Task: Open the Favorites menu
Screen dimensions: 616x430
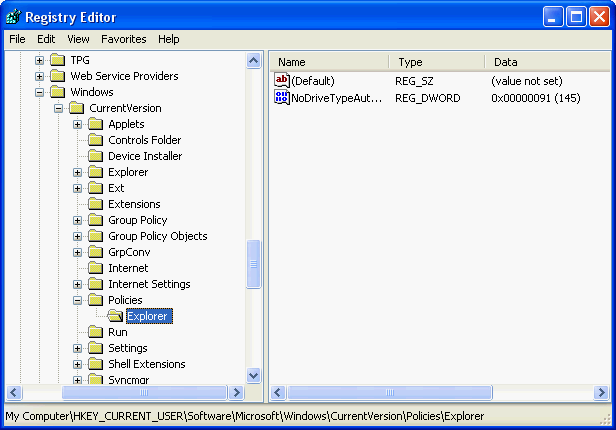Action: tap(124, 39)
